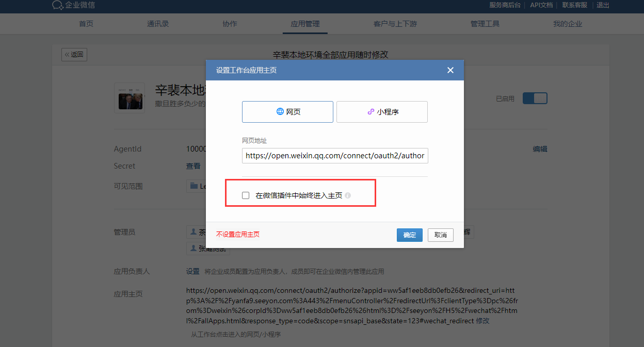
Task: Click 设置 next to 应用负责人
Action: (193, 271)
